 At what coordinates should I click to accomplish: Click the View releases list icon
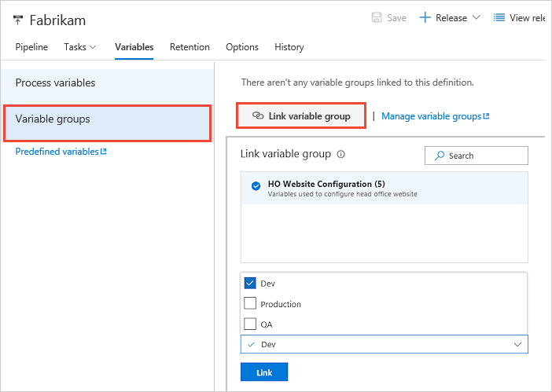click(x=499, y=18)
